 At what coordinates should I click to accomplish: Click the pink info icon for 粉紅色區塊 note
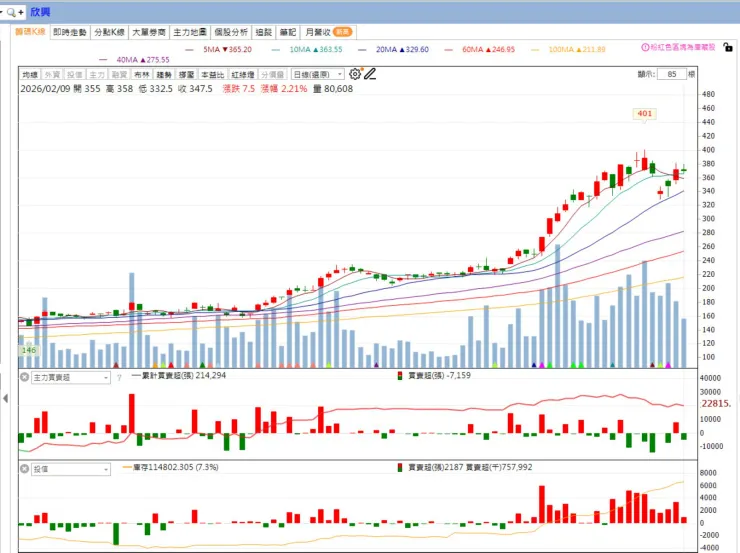645,47
